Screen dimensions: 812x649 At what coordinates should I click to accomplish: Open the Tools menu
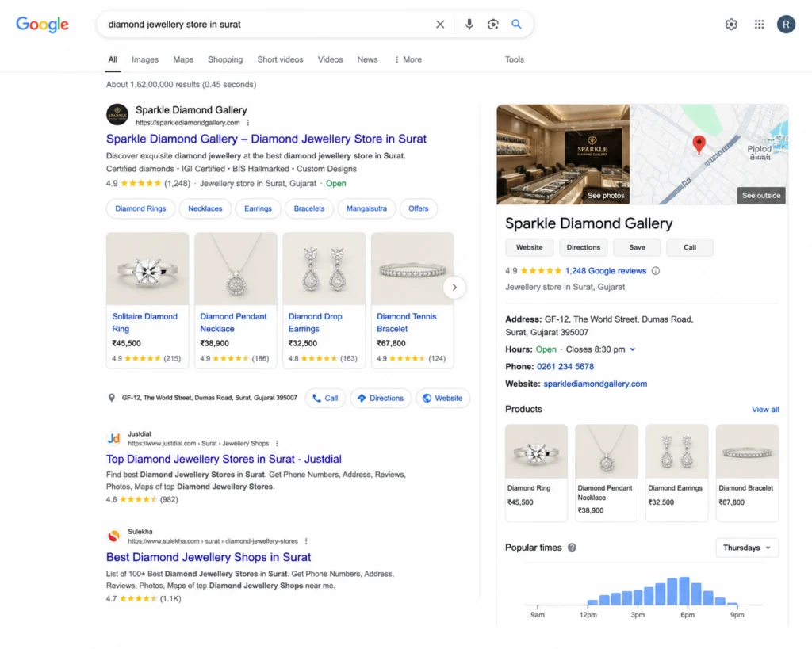click(x=514, y=59)
